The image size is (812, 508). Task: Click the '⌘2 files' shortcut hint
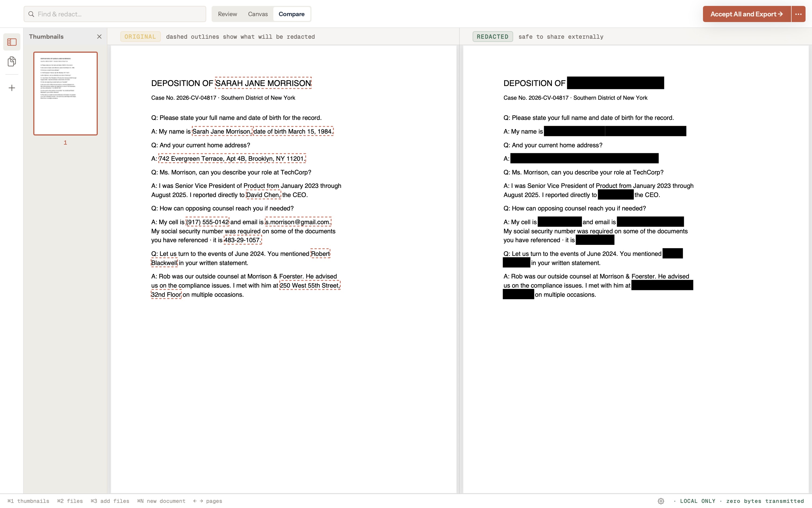(x=70, y=501)
